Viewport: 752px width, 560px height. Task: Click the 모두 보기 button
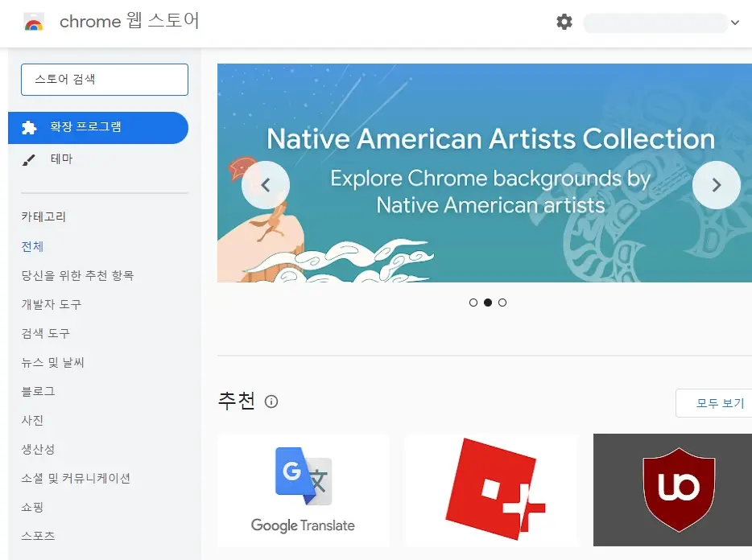click(x=714, y=403)
